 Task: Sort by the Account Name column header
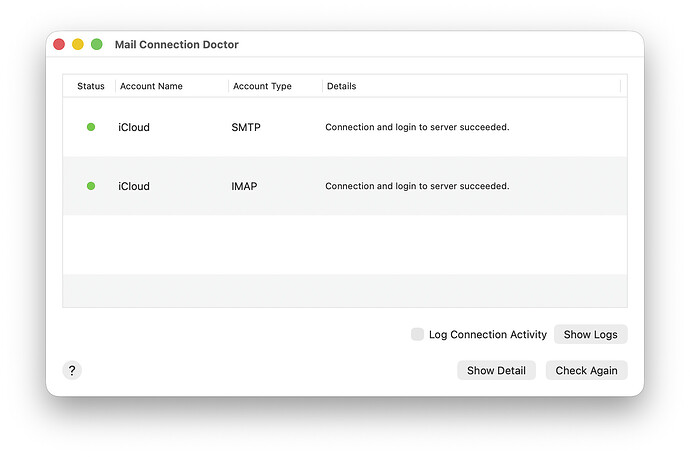pyautogui.click(x=151, y=86)
